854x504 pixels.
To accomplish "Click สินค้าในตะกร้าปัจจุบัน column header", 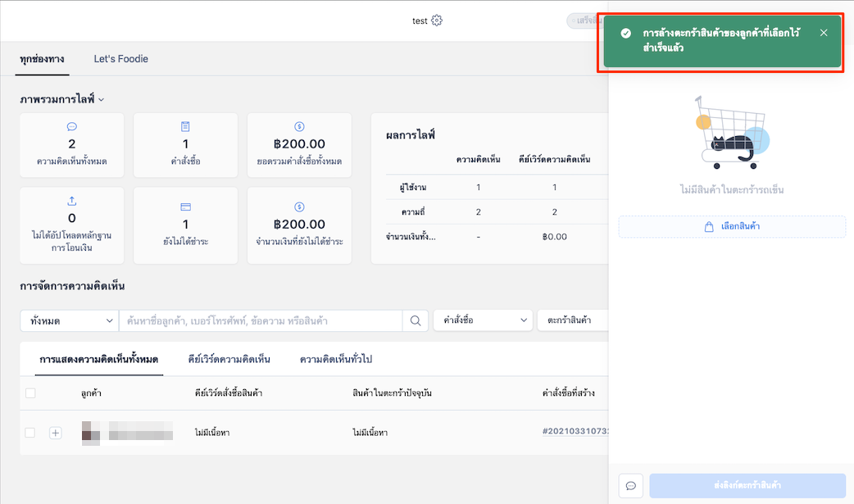I will tap(392, 393).
